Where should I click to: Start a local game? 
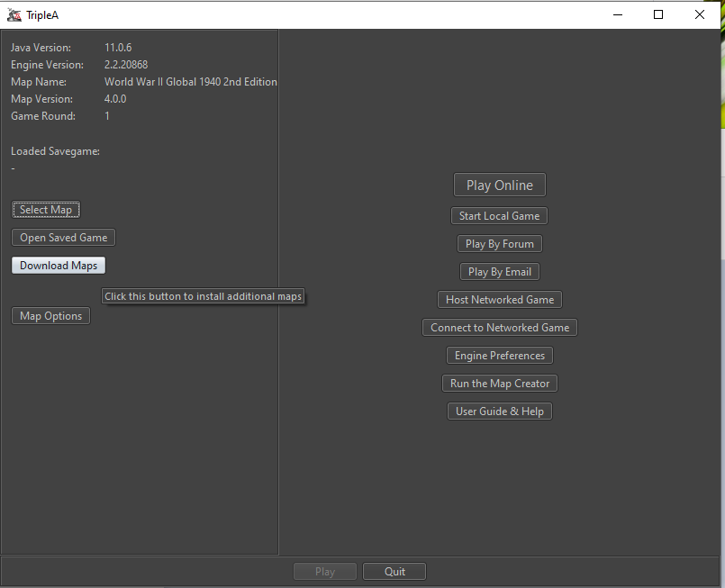tap(499, 216)
